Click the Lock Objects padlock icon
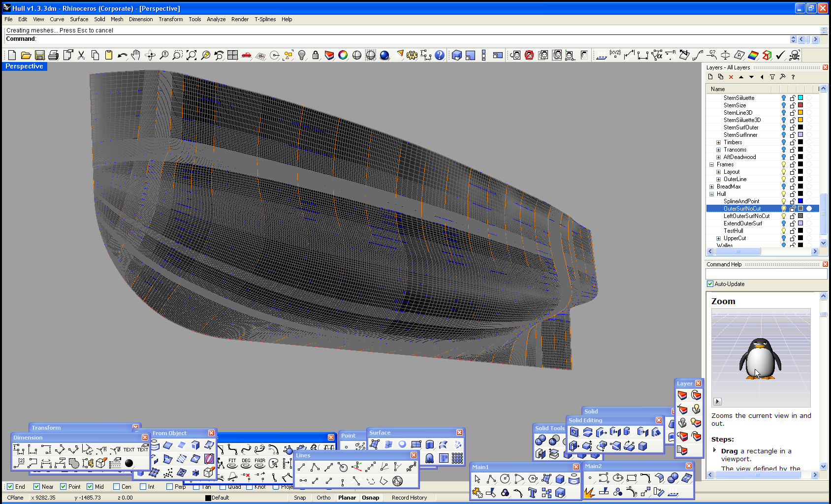Viewport: 831px width, 504px height. click(x=316, y=55)
